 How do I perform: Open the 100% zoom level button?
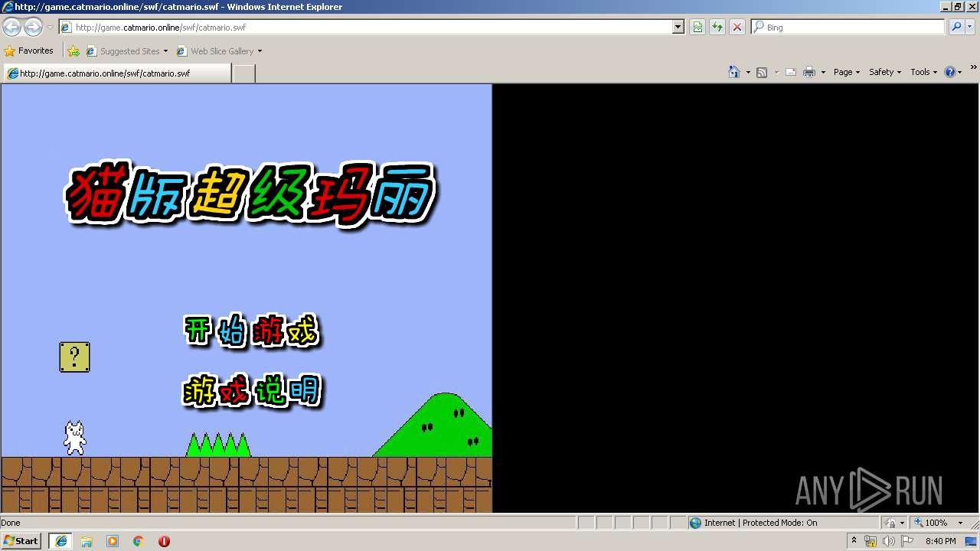[x=931, y=523]
